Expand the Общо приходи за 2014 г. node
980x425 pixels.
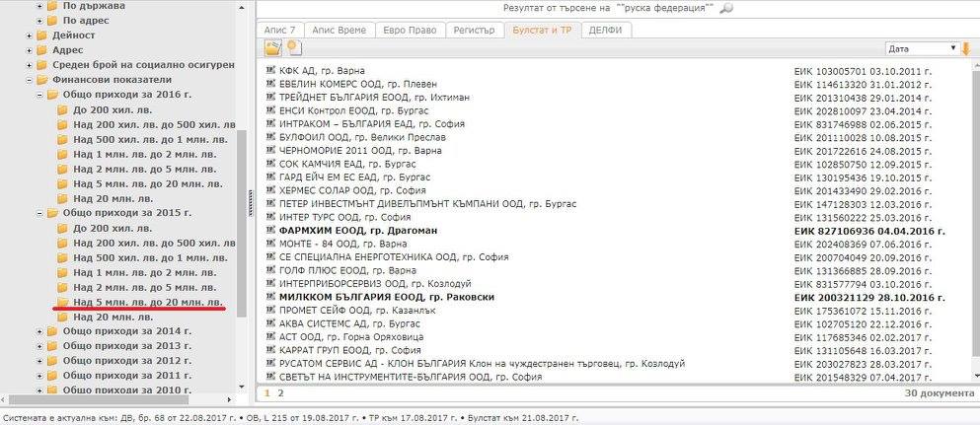coord(38,331)
